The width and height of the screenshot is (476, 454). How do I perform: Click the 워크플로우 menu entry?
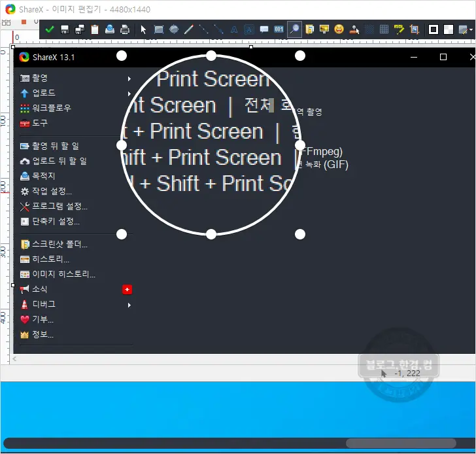pyautogui.click(x=51, y=108)
